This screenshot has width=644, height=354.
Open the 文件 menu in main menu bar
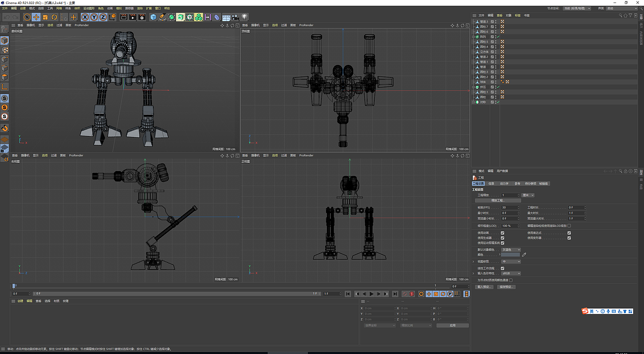click(5, 9)
